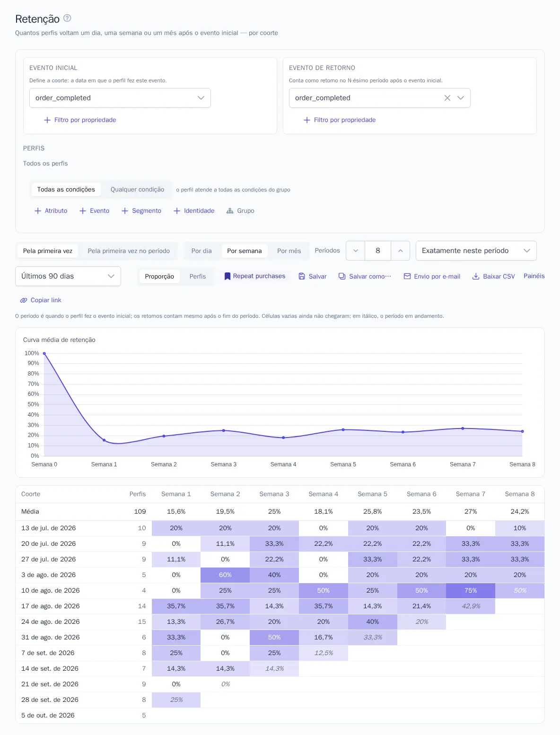Open the Retenção help question-mark icon
This screenshot has width=560, height=735.
67,18
